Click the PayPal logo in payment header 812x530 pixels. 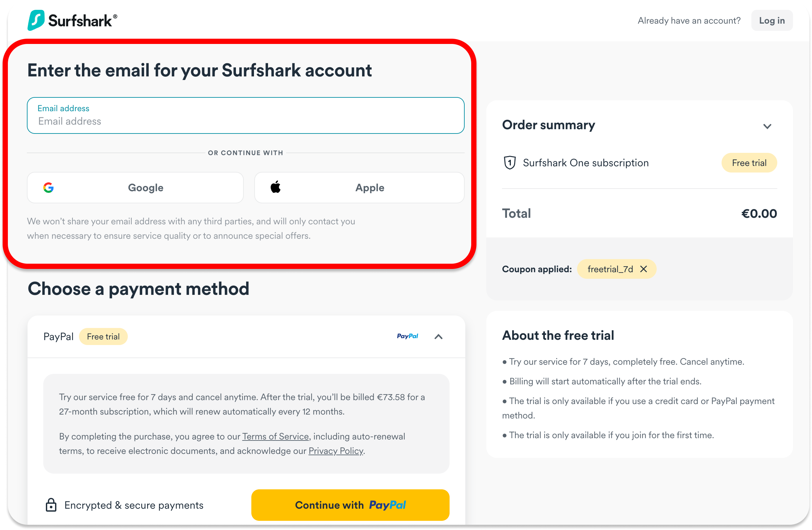point(407,336)
